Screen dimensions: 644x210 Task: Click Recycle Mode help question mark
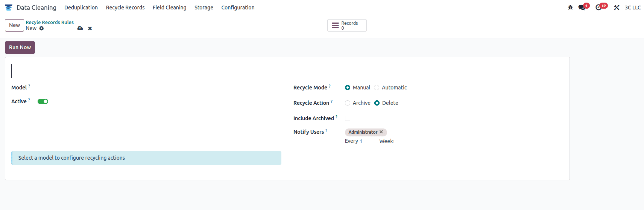[330, 86]
